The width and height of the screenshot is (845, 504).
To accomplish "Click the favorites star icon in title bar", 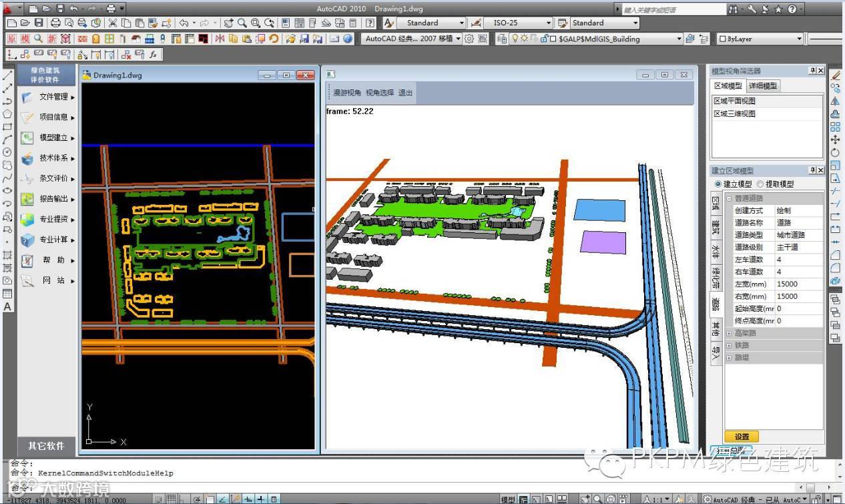I will tap(778, 9).
